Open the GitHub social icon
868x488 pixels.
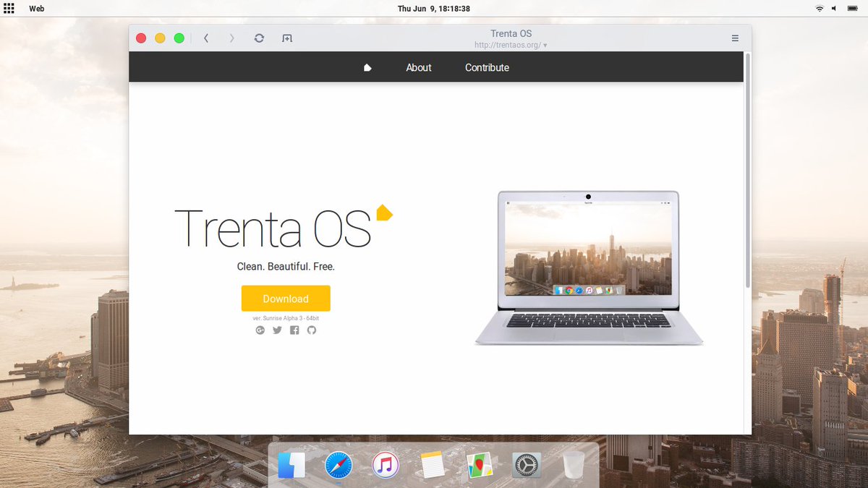click(312, 330)
